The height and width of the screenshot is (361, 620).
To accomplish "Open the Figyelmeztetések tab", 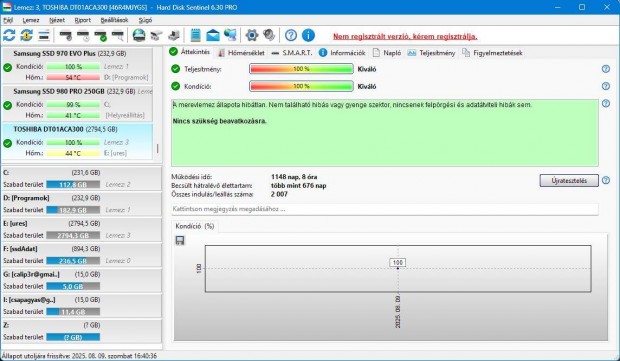I will 493,53.
